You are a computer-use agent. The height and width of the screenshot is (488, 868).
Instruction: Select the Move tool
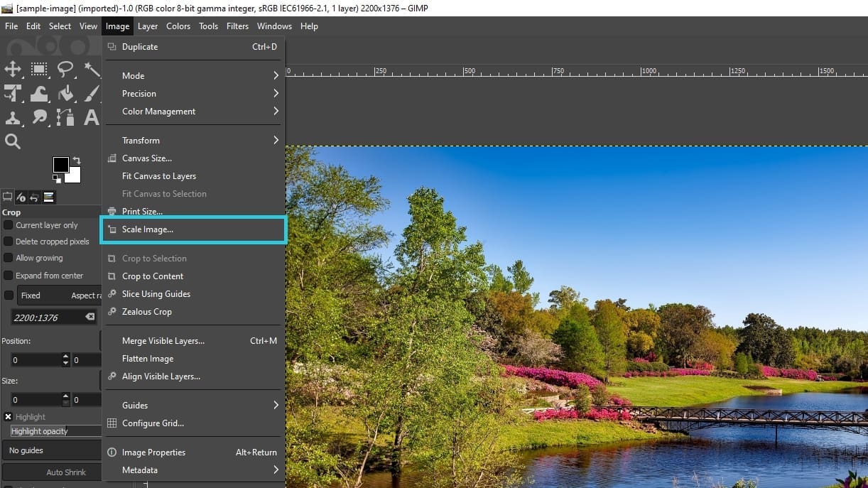point(13,70)
